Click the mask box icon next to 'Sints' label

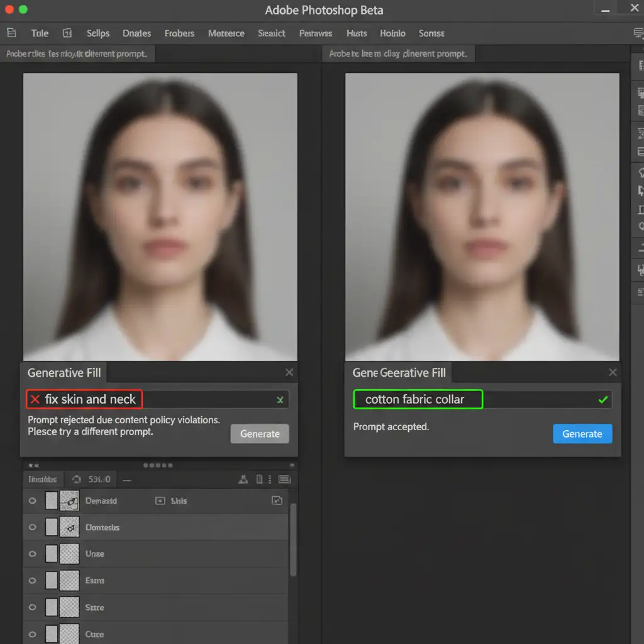[160, 501]
